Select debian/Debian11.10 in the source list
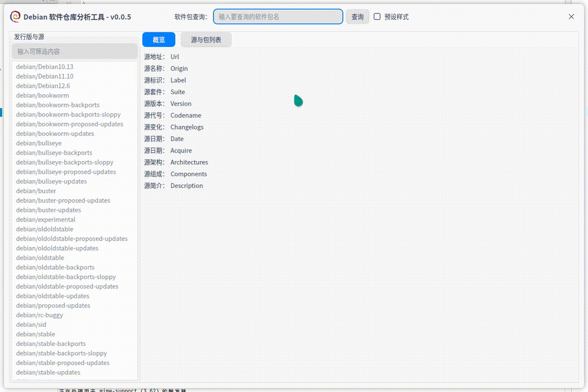This screenshot has width=588, height=392. 75,76
